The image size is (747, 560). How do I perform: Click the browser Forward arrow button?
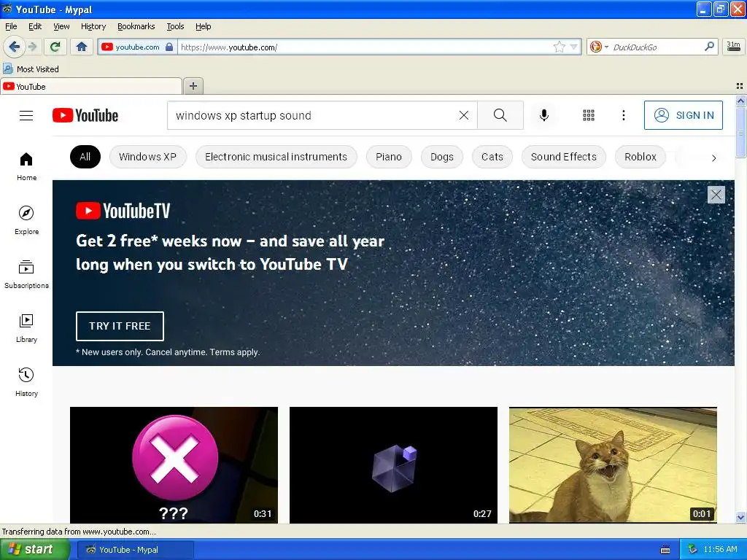click(32, 47)
